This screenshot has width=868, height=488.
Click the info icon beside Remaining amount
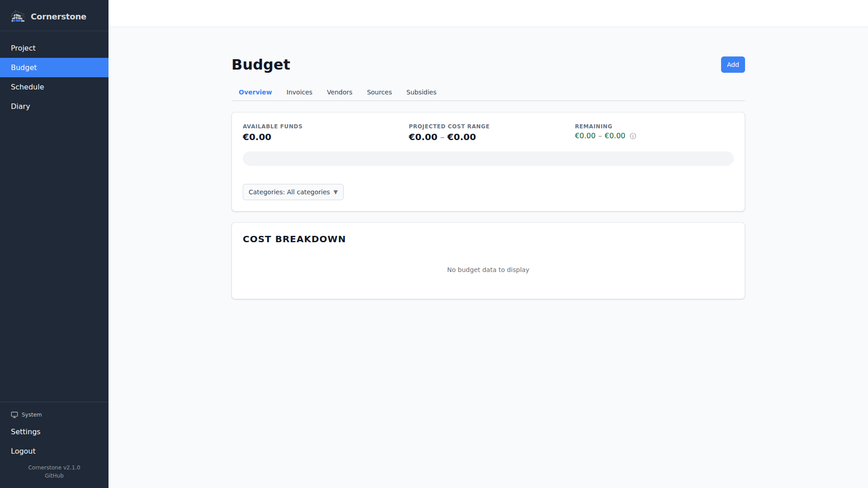pyautogui.click(x=633, y=136)
